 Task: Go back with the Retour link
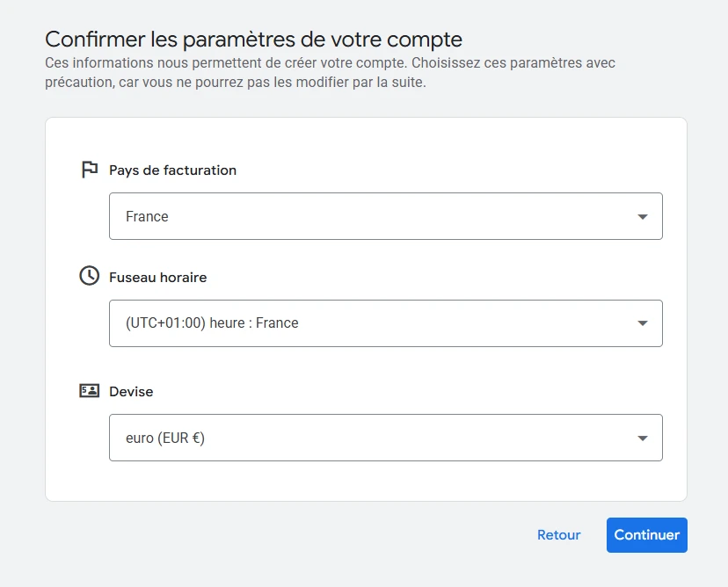(559, 535)
